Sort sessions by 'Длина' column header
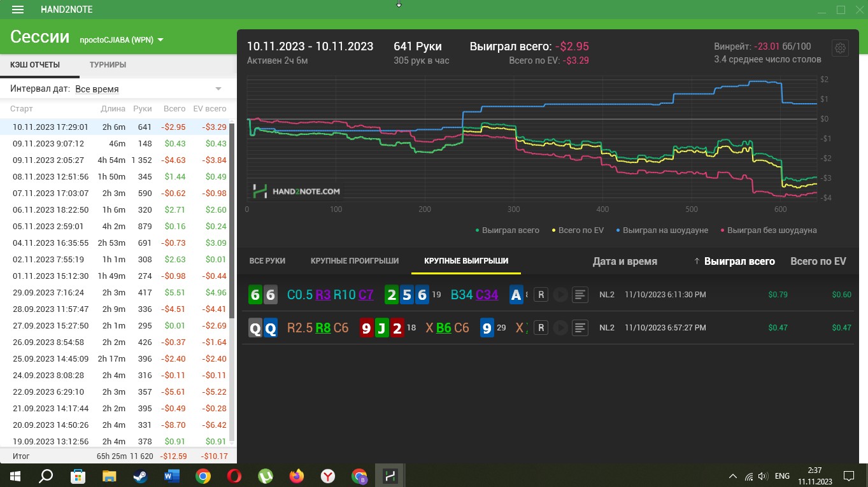 [x=113, y=109]
